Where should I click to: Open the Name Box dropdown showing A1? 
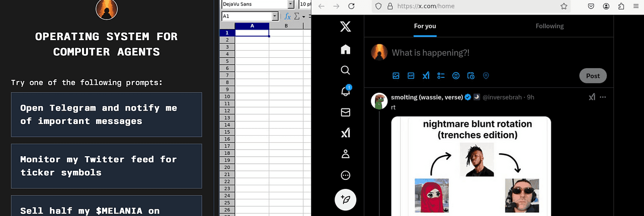point(275,16)
